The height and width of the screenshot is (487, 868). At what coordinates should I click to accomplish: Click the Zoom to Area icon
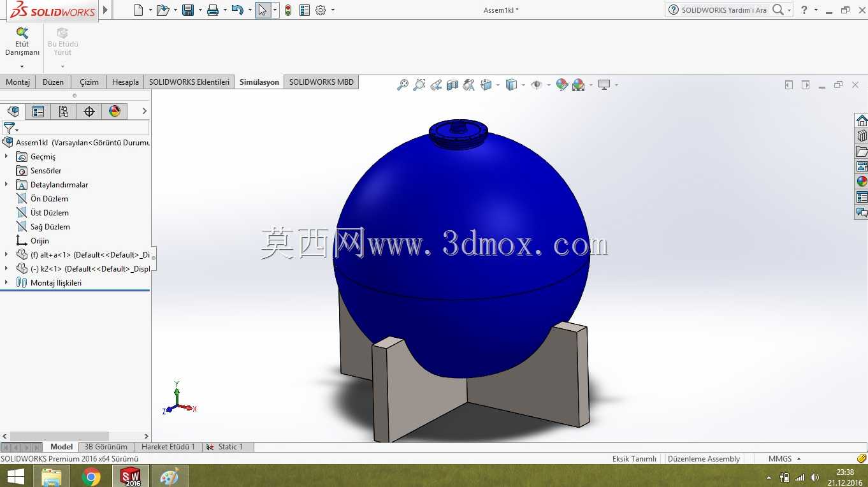(419, 85)
